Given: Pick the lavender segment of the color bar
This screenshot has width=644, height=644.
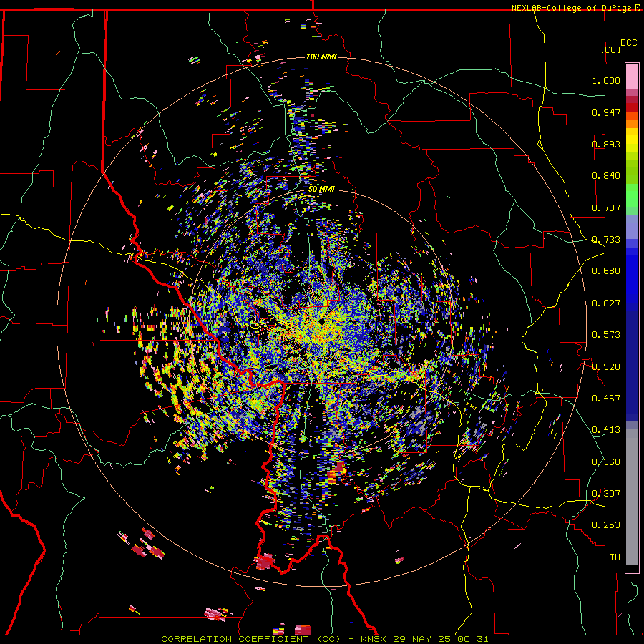Looking at the screenshot, I should (632, 227).
